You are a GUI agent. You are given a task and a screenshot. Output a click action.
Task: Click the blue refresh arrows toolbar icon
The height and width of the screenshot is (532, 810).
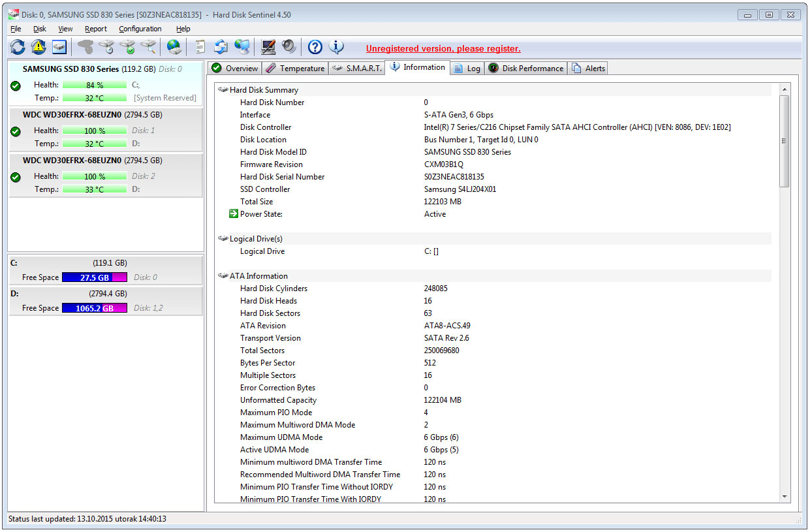pyautogui.click(x=18, y=47)
